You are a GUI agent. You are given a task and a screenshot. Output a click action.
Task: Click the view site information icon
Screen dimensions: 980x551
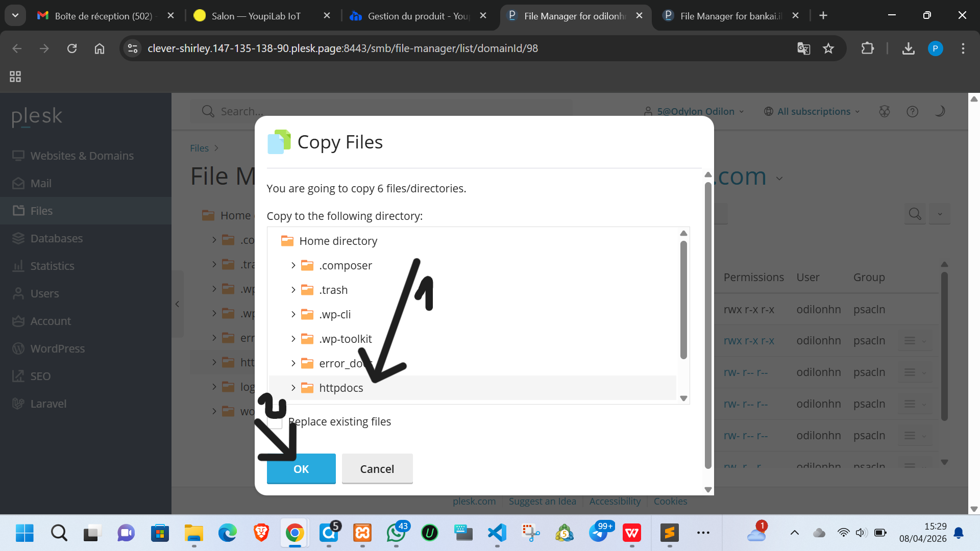coord(133,48)
